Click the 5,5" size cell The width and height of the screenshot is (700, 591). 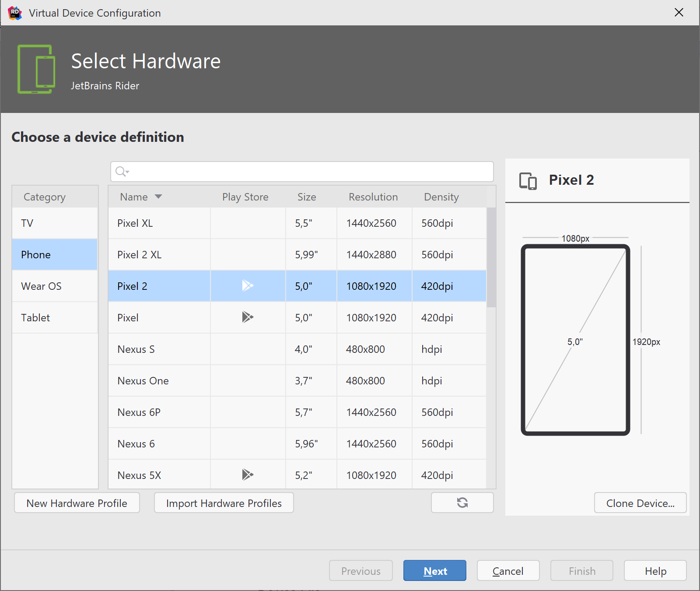[x=311, y=223]
